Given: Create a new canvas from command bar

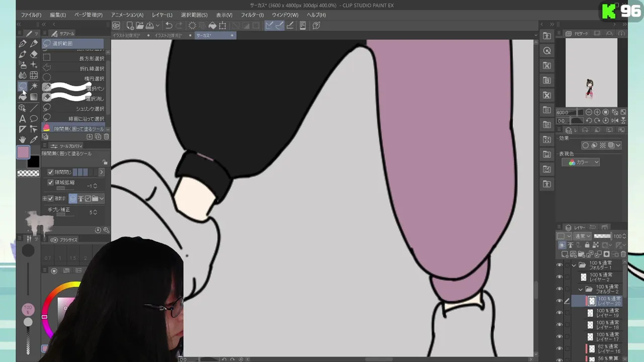Looking at the screenshot, I should point(130,26).
